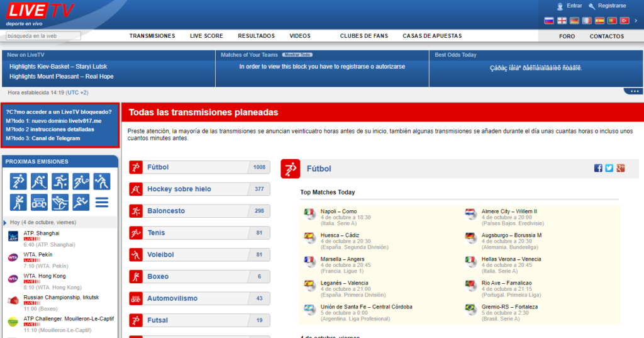The image size is (644, 338).
Task: Select the racing car icon in Proximas Emisiones
Action: pyautogui.click(x=40, y=202)
